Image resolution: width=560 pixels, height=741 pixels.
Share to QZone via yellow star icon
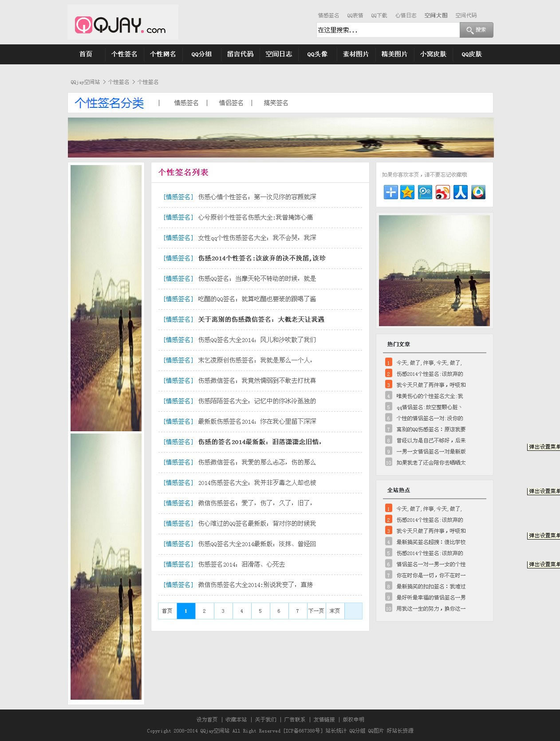(407, 192)
